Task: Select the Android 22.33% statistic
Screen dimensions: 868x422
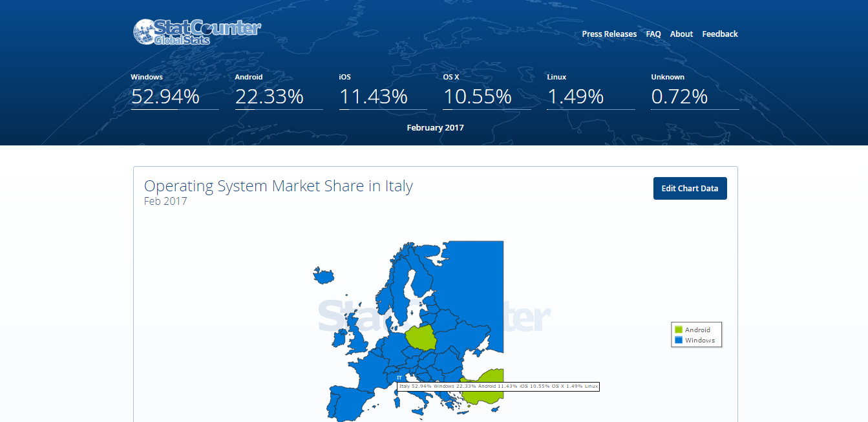Action: 279,90
